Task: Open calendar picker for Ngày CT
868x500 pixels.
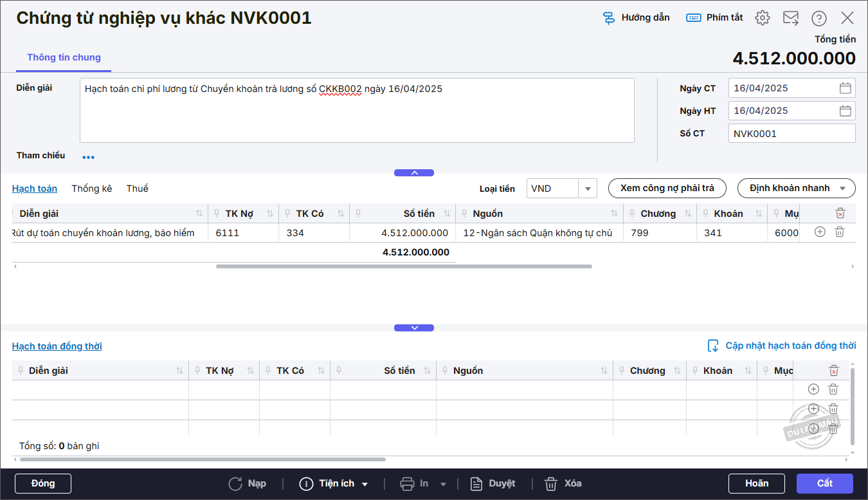Action: (845, 88)
